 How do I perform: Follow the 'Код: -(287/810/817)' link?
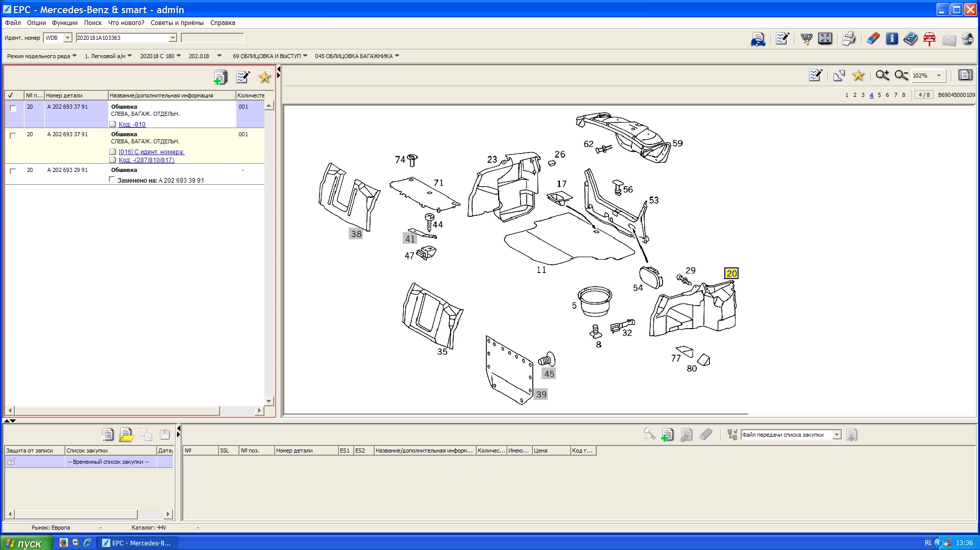pyautogui.click(x=146, y=160)
